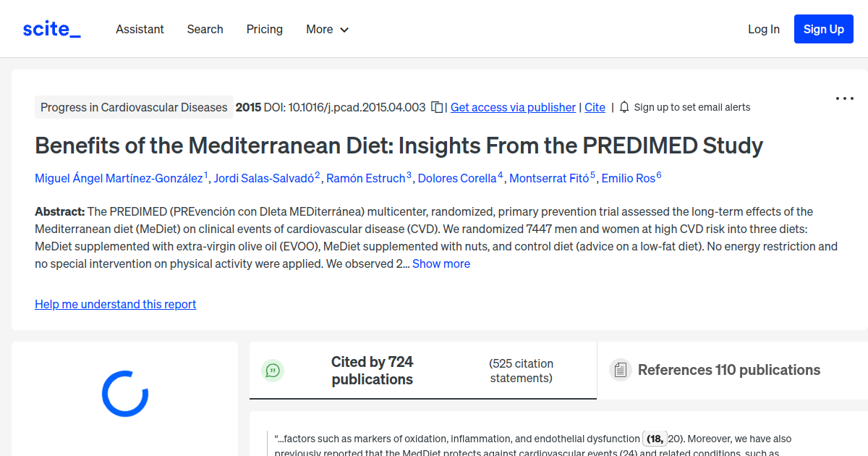Switch to the Cited by 724 tab
Viewport: 868px width, 456px height.
coord(372,370)
